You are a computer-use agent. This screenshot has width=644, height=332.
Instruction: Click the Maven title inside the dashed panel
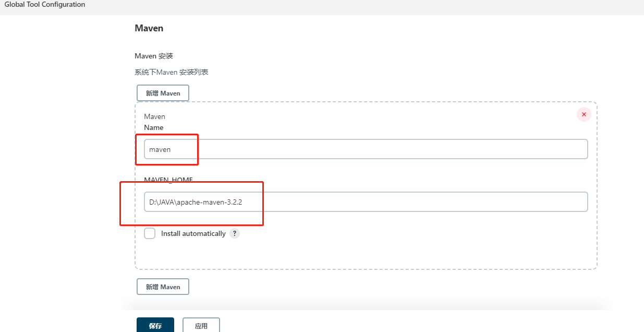coord(154,116)
